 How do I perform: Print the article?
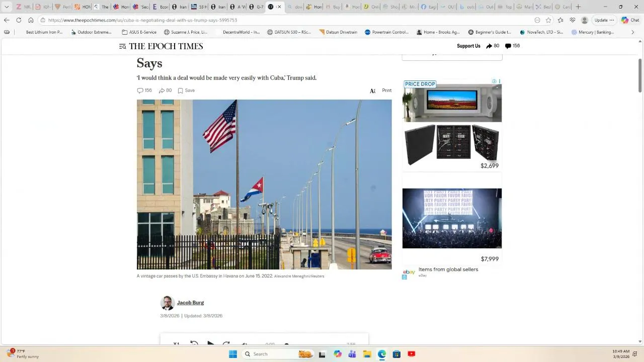click(386, 90)
